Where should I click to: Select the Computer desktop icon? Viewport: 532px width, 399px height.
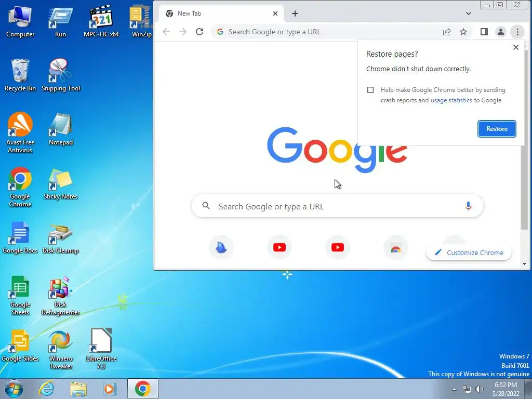20,21
